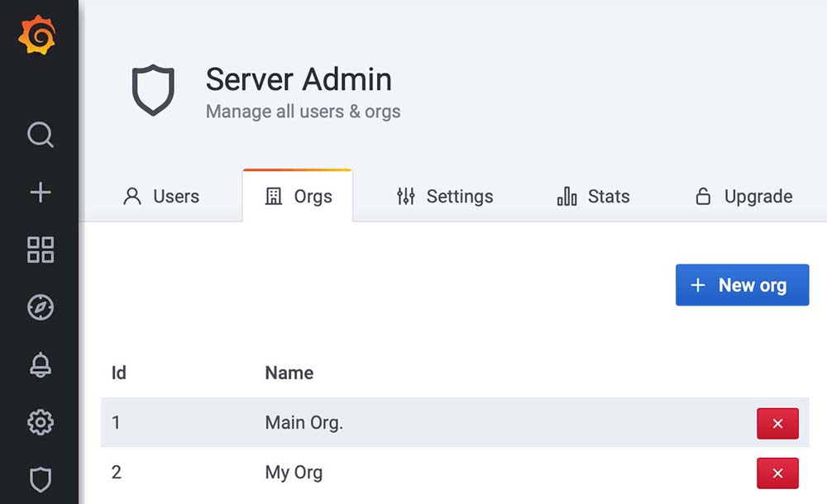Viewport: 827px width, 504px height.
Task: Open the My Org name link
Action: 294,473
